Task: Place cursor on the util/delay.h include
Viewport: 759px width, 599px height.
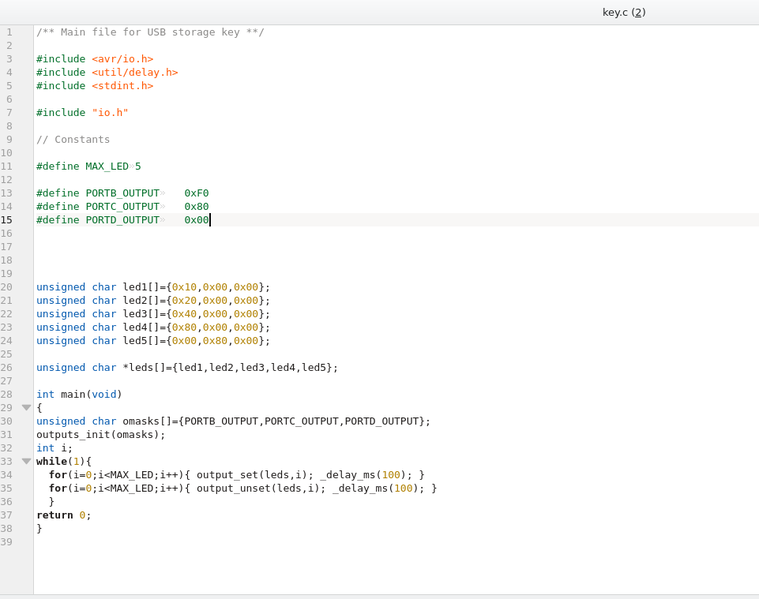Action: point(134,72)
